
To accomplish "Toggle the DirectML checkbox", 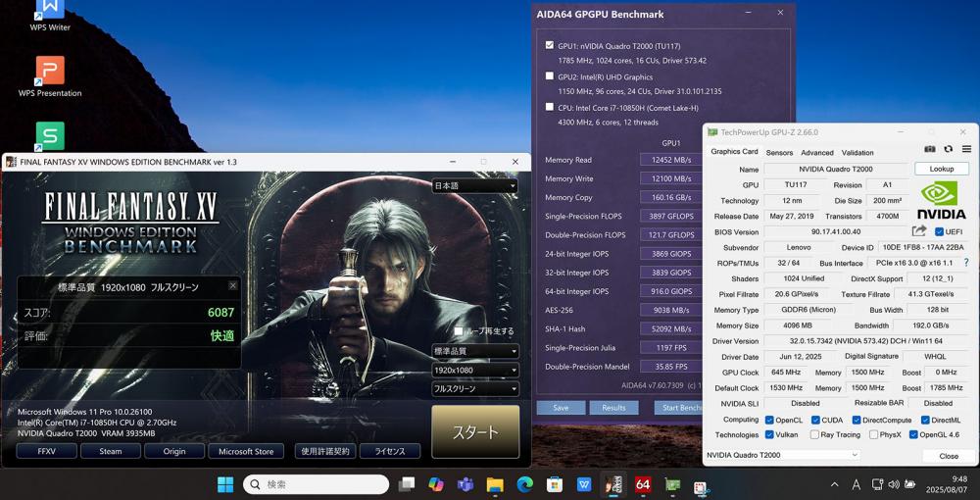I will pos(925,420).
